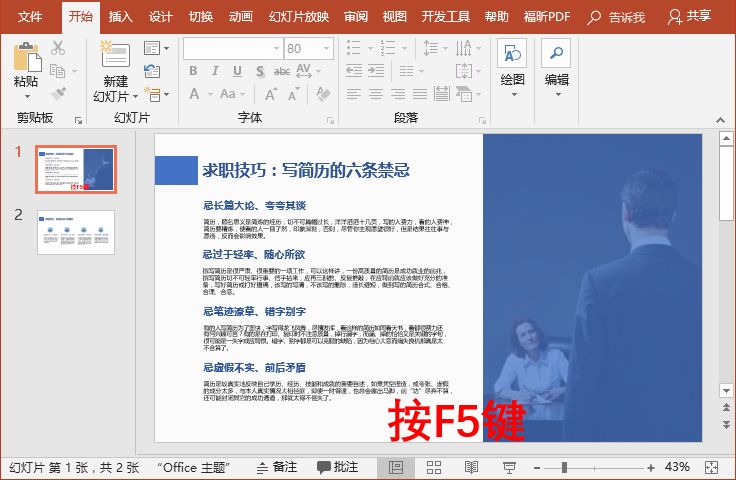Image resolution: width=736 pixels, height=480 pixels.
Task: Click distribute columns paragraph icon
Action: pos(441,94)
